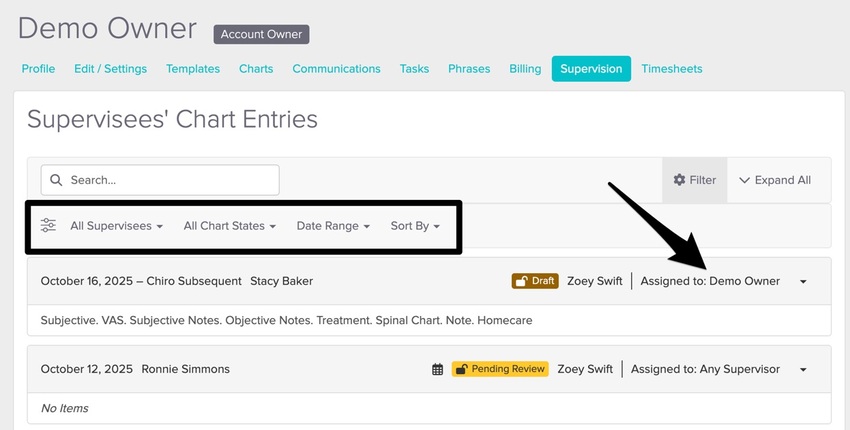The height and width of the screenshot is (430, 850).
Task: Go to the Billing tab
Action: [525, 69]
